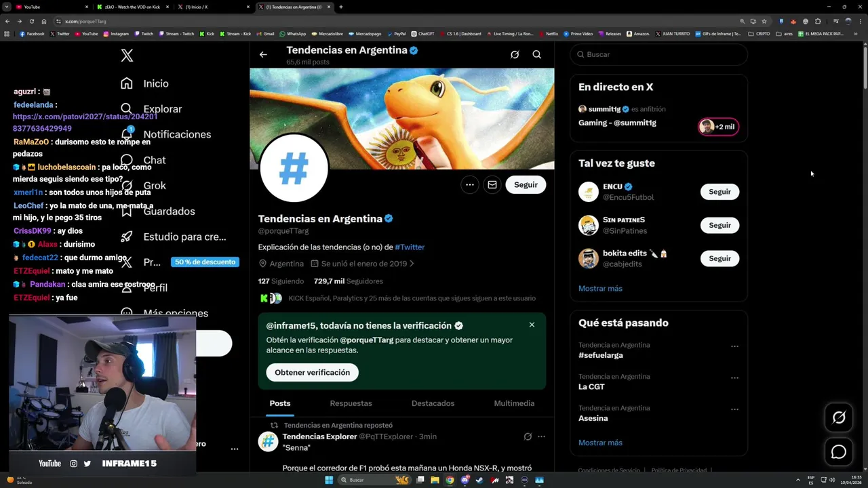Viewport: 868px width, 488px height.
Task: Open Steam from the taskbar
Action: (x=479, y=480)
